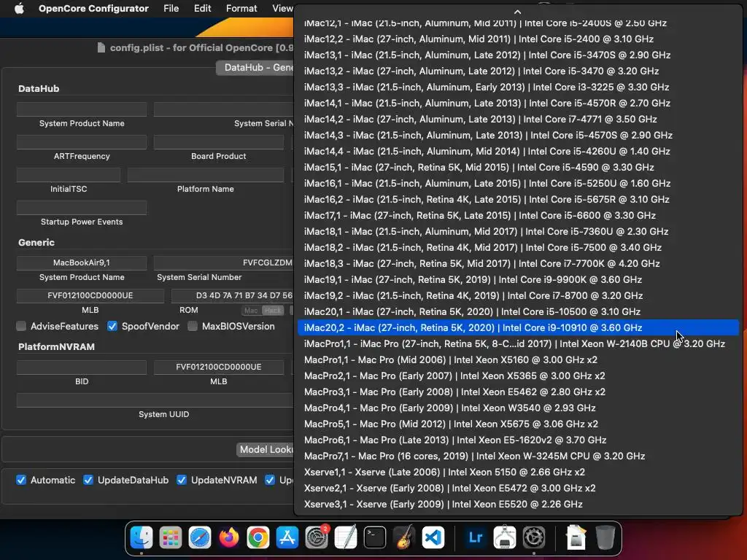Open GarageBand guitar icon in dock

click(404, 537)
